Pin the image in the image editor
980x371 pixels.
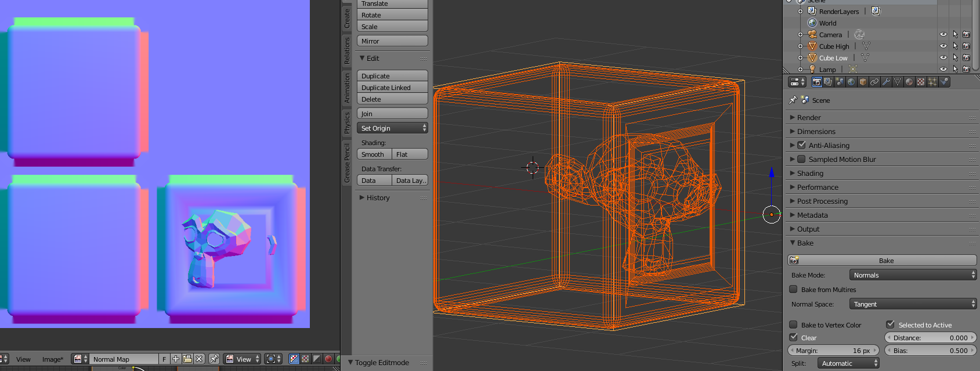coord(214,359)
